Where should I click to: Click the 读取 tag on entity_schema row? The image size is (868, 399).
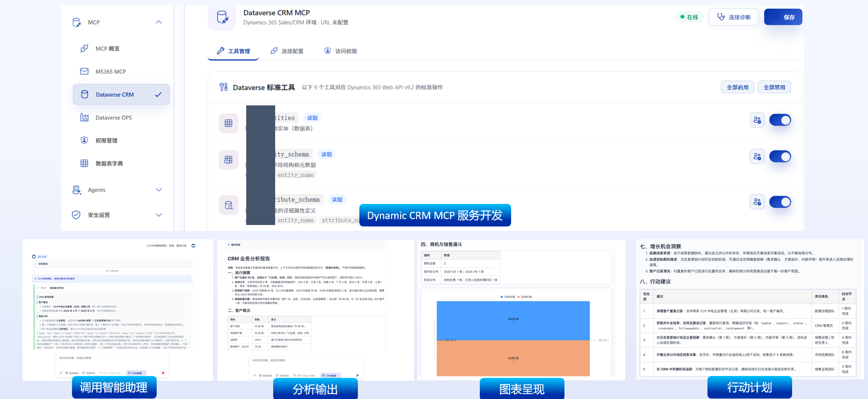point(327,154)
